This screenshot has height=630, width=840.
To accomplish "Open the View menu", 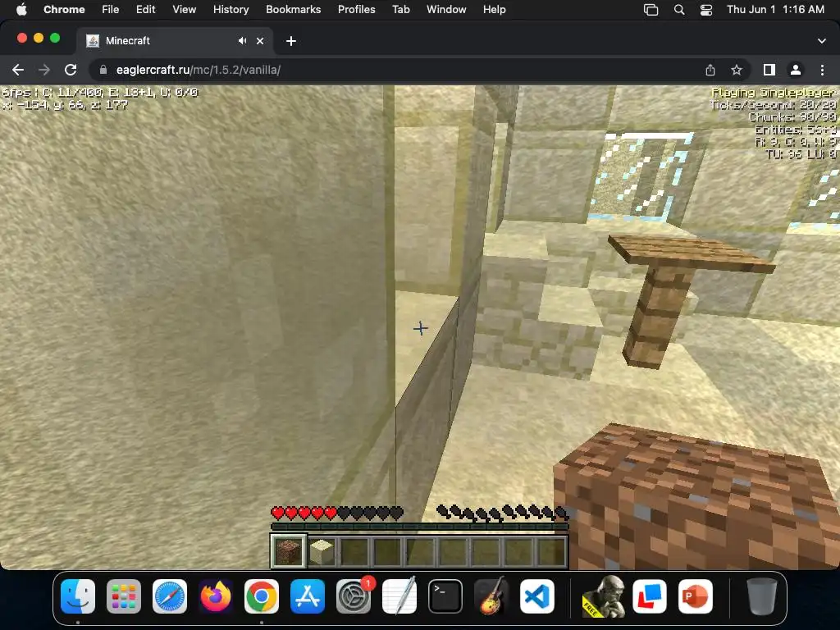I will click(x=184, y=9).
